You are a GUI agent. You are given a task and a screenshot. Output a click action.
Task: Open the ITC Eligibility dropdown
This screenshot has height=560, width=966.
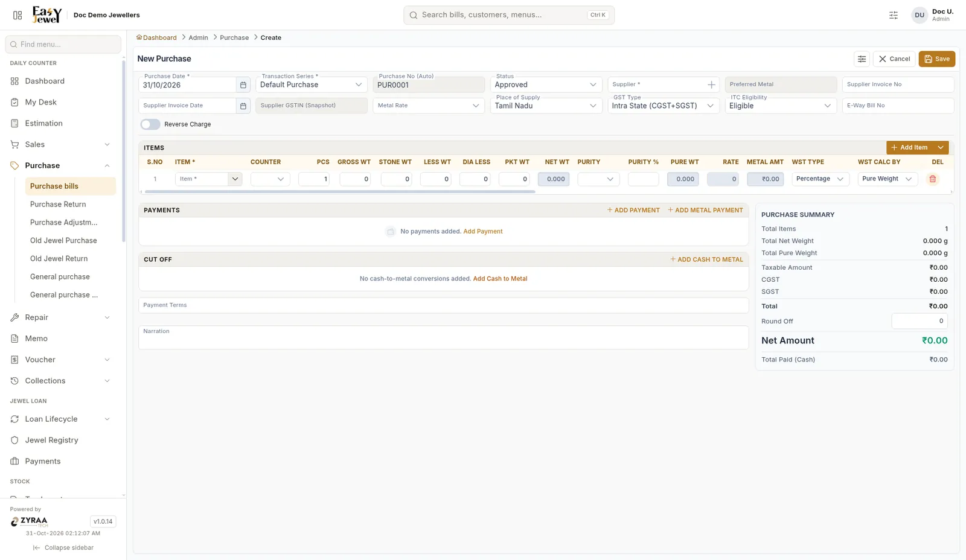click(x=780, y=106)
